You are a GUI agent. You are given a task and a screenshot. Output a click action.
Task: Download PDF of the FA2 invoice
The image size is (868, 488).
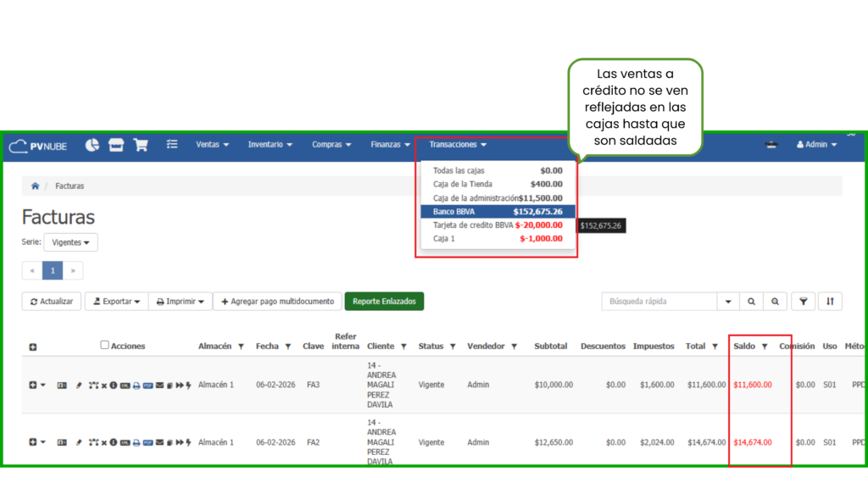[147, 442]
